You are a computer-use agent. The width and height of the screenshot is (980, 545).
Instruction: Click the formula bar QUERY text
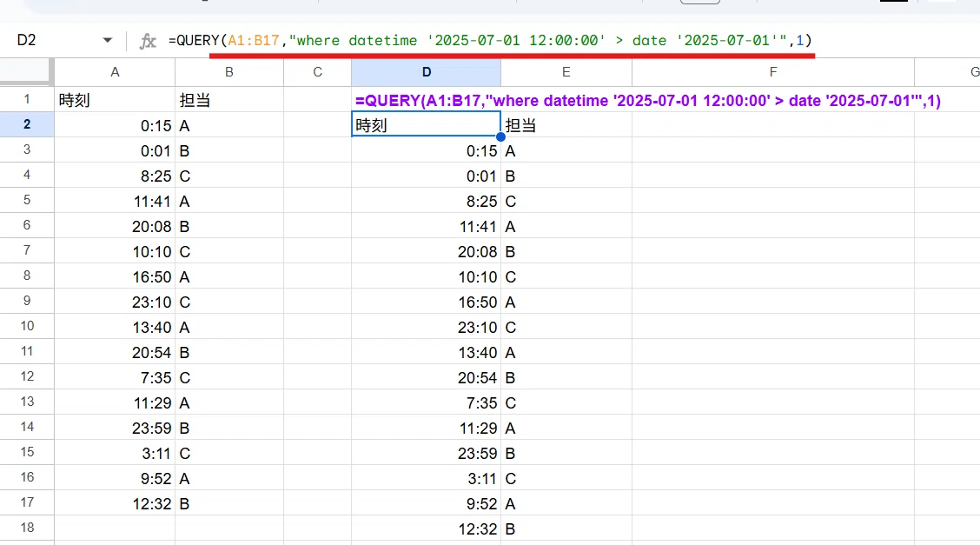pyautogui.click(x=489, y=41)
